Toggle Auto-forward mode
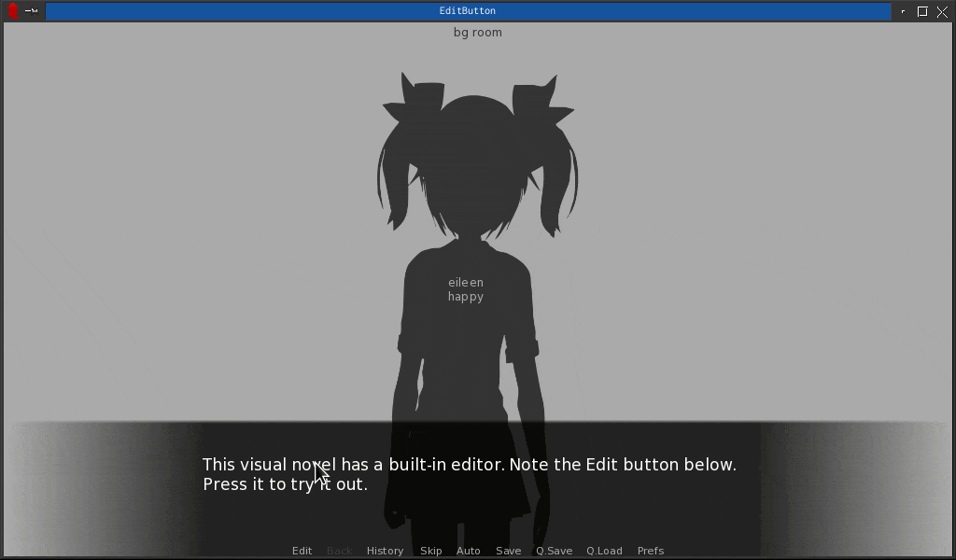 [468, 551]
